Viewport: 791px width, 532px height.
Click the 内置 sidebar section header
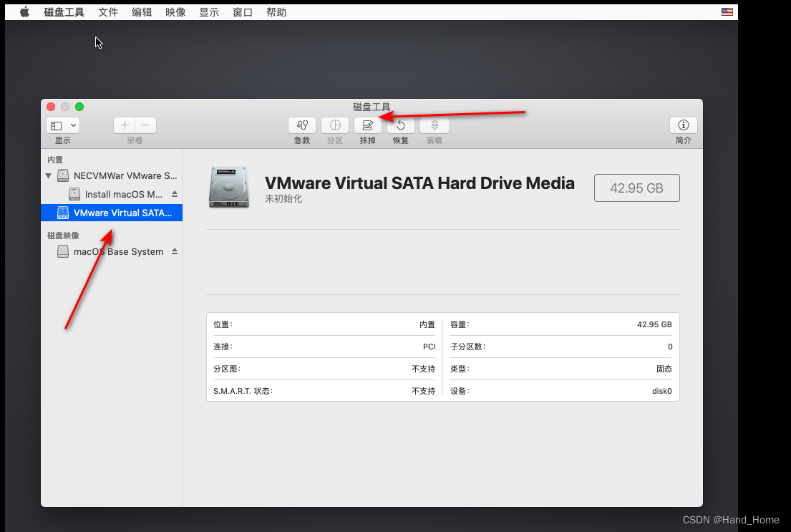[55, 160]
